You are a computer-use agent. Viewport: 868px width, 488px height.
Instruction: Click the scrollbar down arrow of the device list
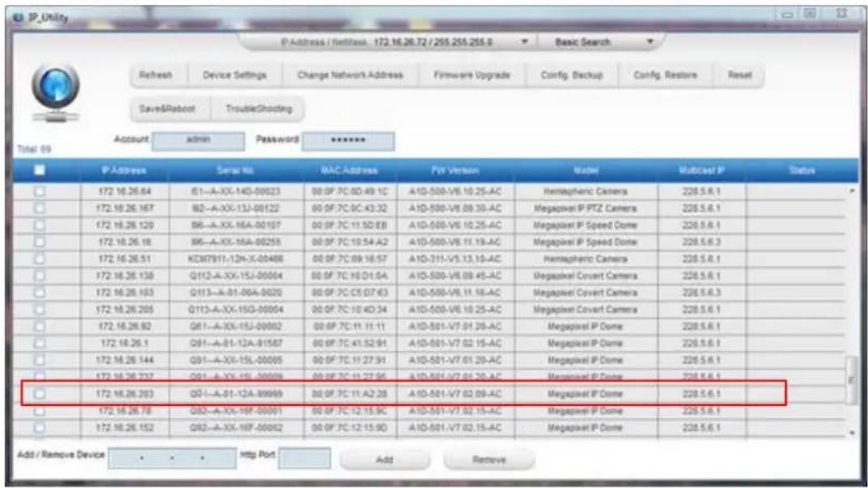pyautogui.click(x=852, y=433)
